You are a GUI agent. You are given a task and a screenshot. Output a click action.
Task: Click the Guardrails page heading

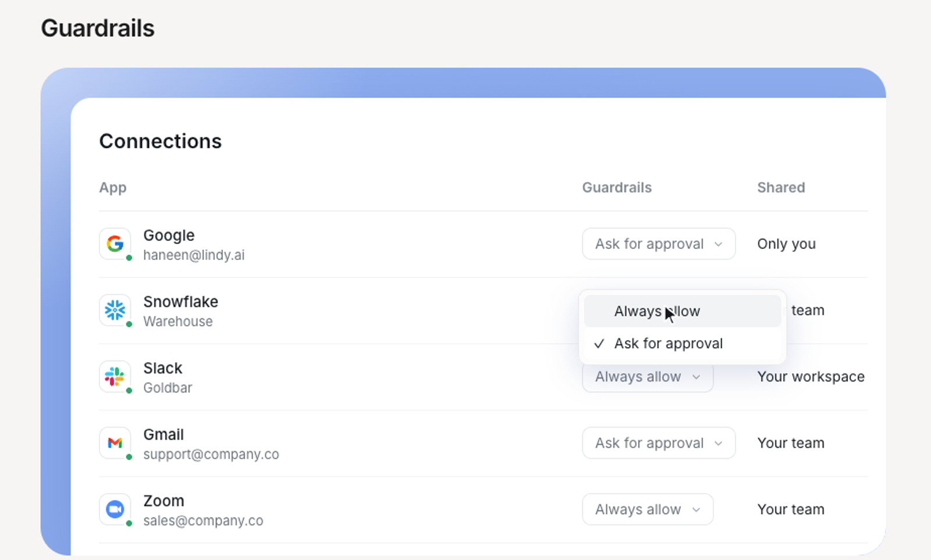click(98, 28)
